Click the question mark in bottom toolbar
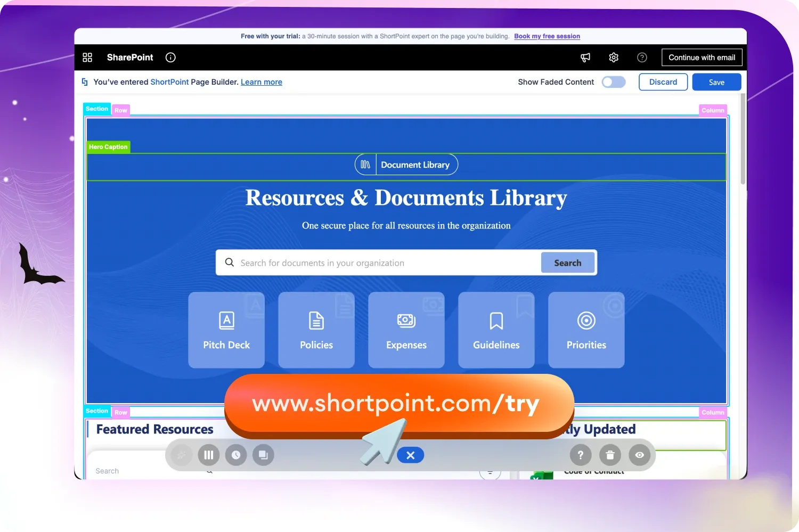 click(581, 455)
